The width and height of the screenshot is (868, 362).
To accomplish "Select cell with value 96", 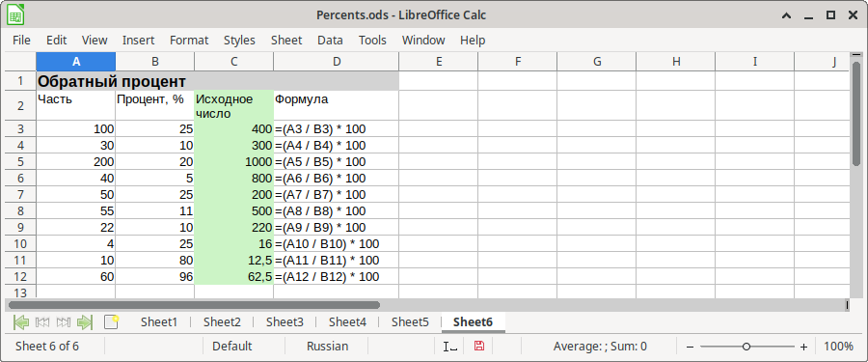I will (155, 277).
